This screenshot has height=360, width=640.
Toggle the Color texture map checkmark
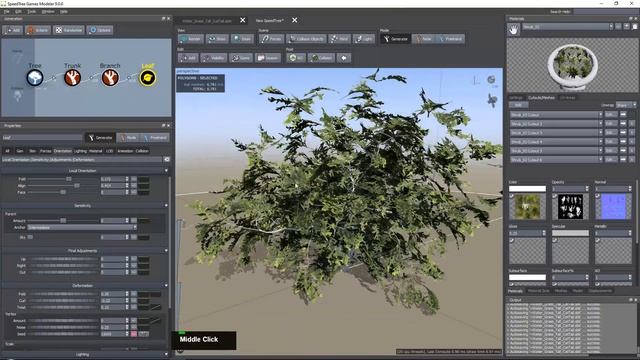[x=511, y=196]
